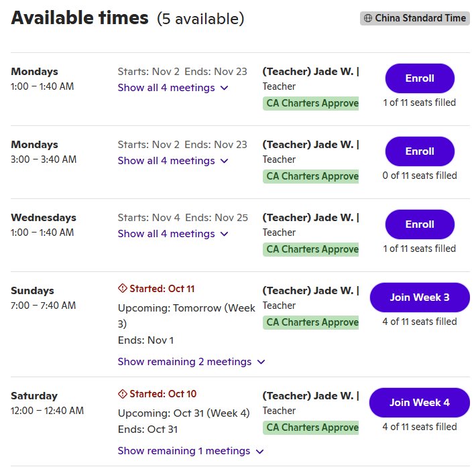Open teacher Jade W. profile in Mondays 1:00 row

point(310,72)
